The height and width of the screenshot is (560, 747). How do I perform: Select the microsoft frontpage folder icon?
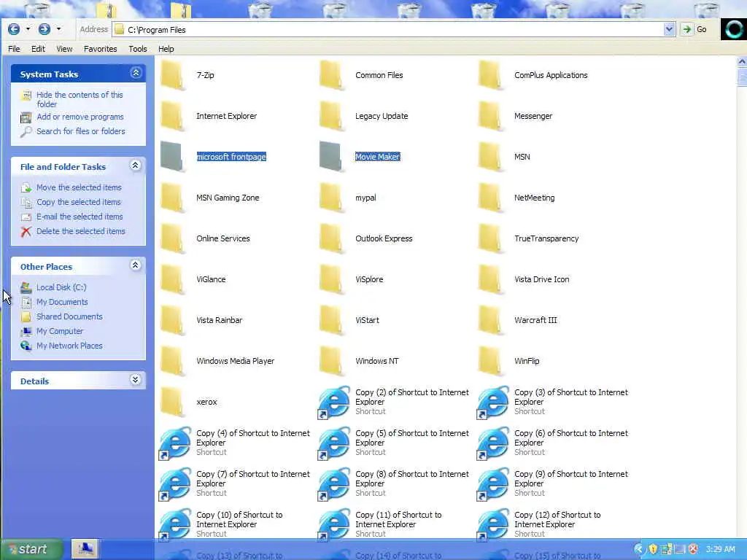tap(173, 157)
